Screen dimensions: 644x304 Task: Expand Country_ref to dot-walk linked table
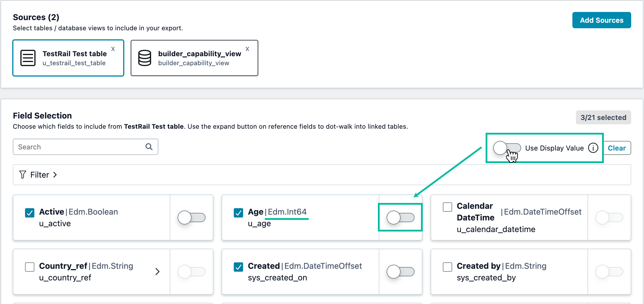(158, 272)
